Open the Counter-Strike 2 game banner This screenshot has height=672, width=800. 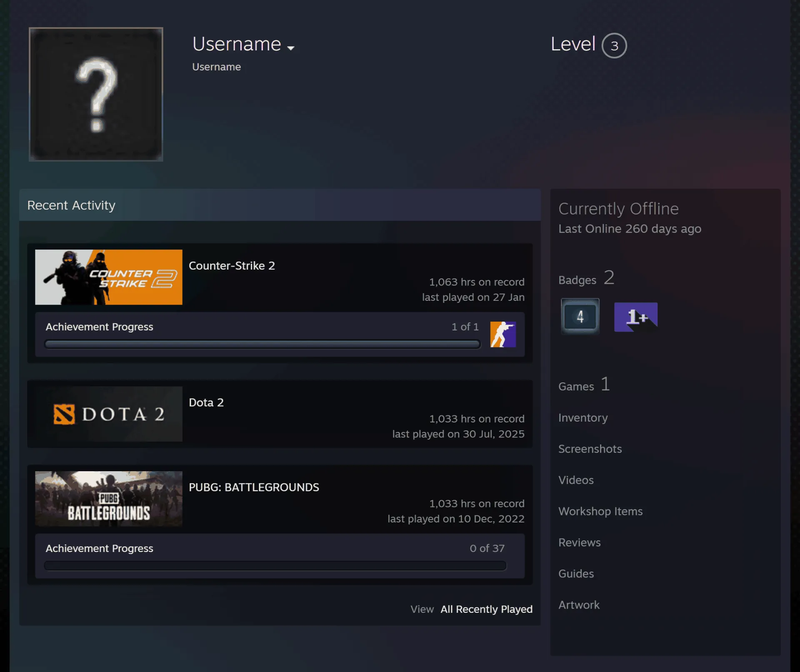109,277
